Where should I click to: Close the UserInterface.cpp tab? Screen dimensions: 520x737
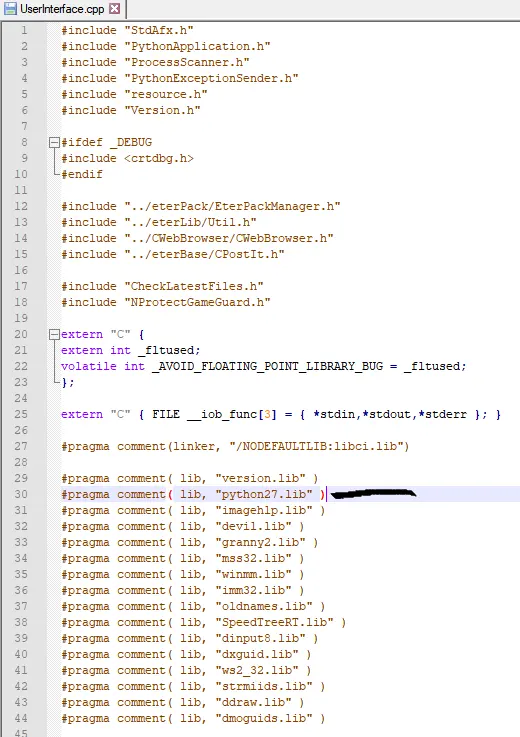point(114,8)
